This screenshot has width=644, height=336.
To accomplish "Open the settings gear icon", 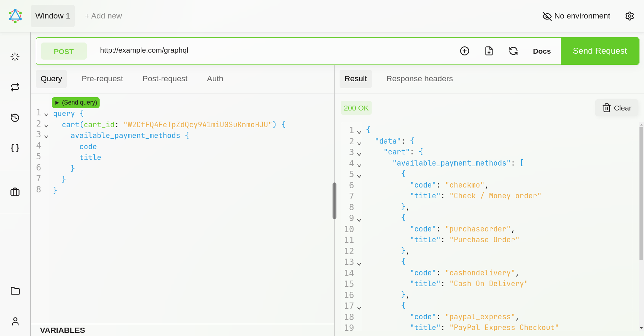I will pos(629,16).
